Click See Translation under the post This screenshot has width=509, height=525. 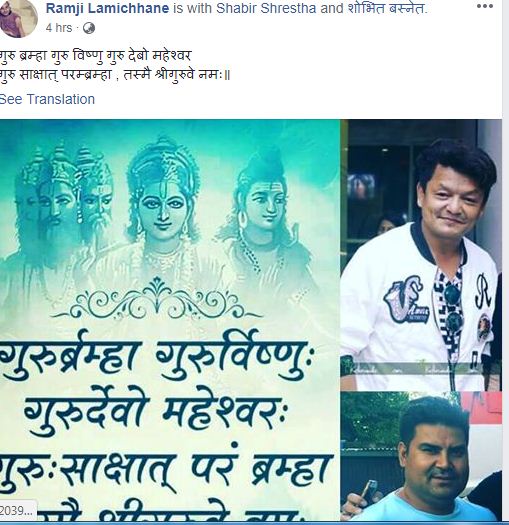click(47, 99)
